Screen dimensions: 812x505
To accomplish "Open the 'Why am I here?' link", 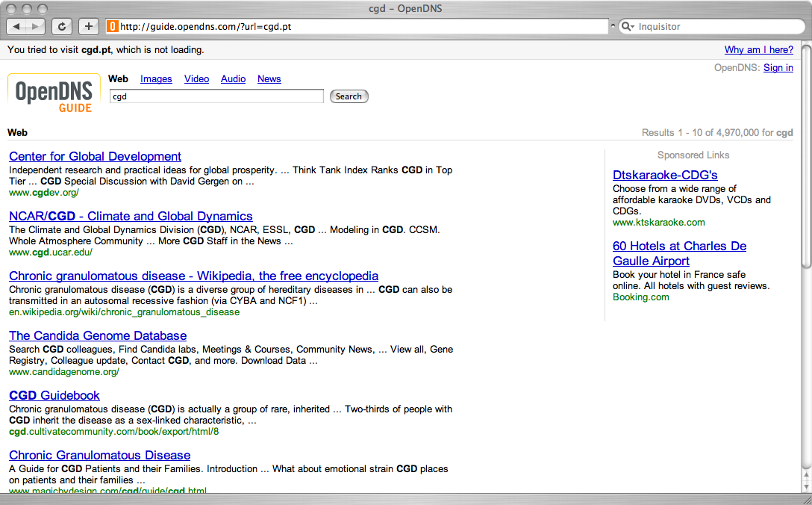I will (759, 50).
